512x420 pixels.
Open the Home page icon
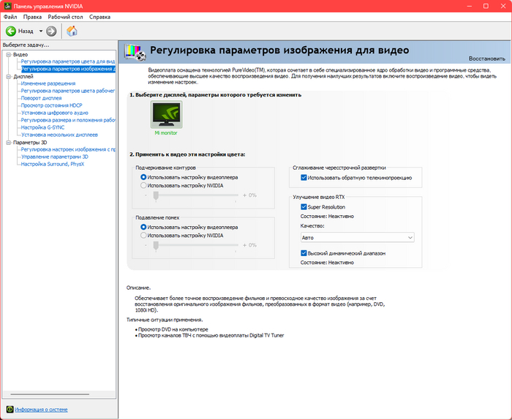(x=72, y=31)
